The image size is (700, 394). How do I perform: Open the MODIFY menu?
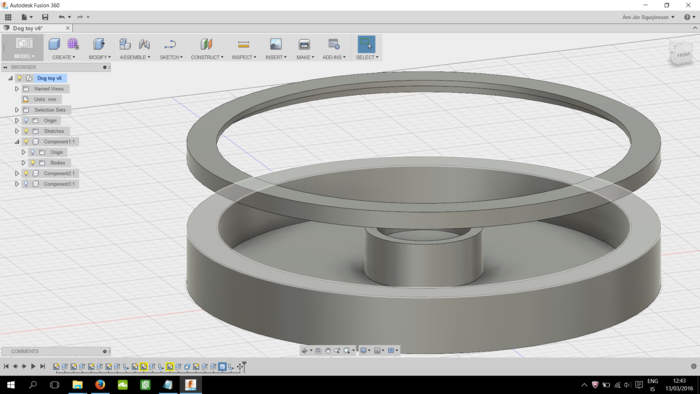[100, 57]
